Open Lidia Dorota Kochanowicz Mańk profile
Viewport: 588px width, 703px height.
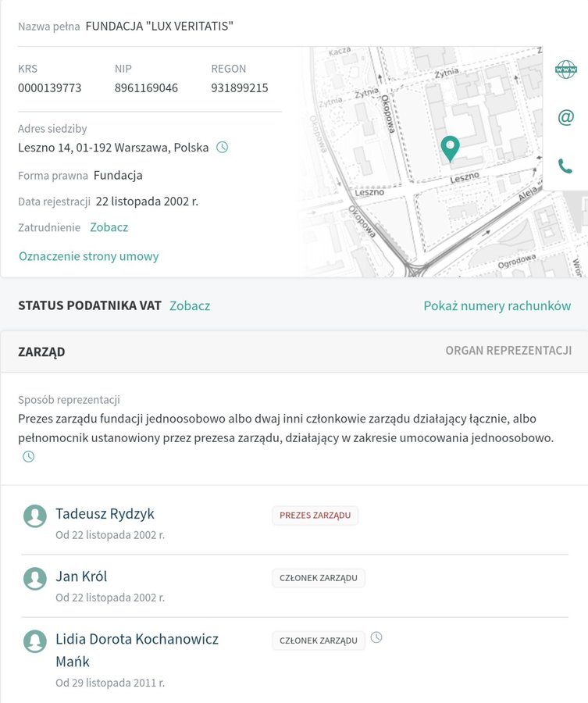(x=137, y=650)
